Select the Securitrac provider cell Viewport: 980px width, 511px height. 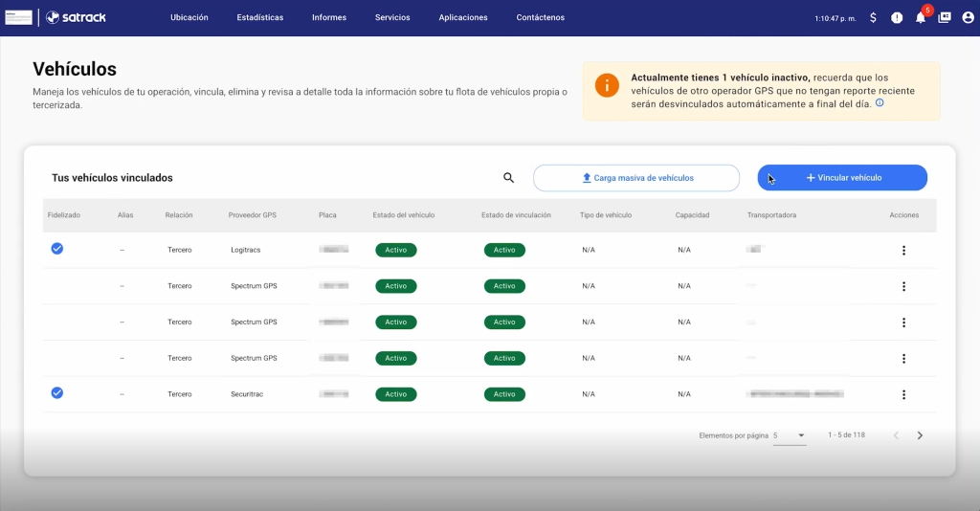247,394
